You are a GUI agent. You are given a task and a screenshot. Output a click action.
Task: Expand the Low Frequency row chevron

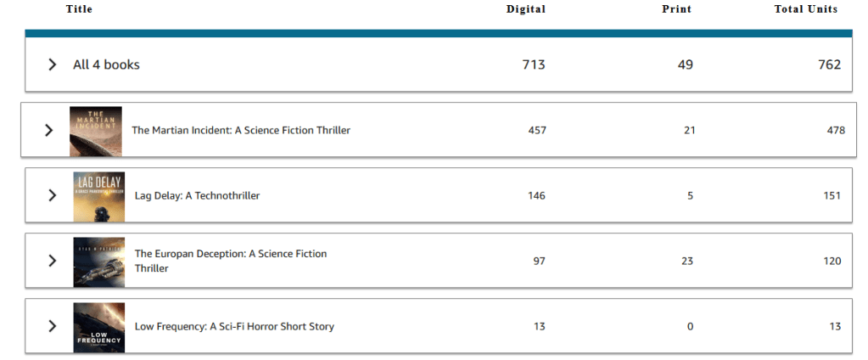pos(53,326)
